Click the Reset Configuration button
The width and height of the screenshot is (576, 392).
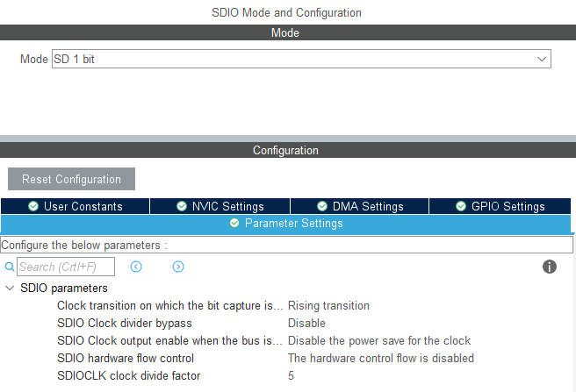pos(71,179)
